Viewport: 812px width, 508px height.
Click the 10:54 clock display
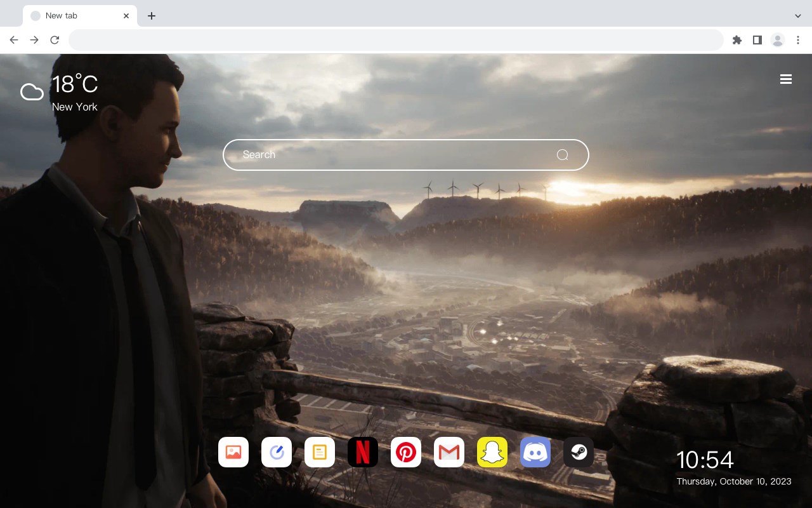coord(705,460)
